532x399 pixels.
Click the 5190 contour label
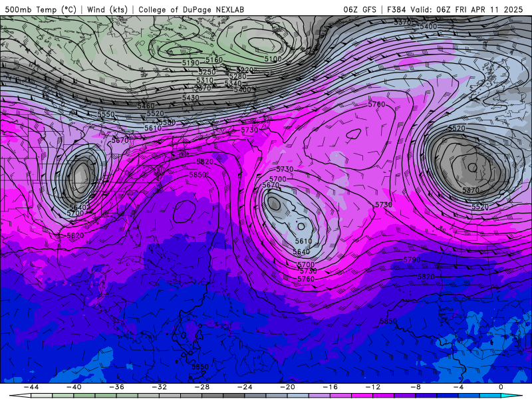(x=190, y=63)
